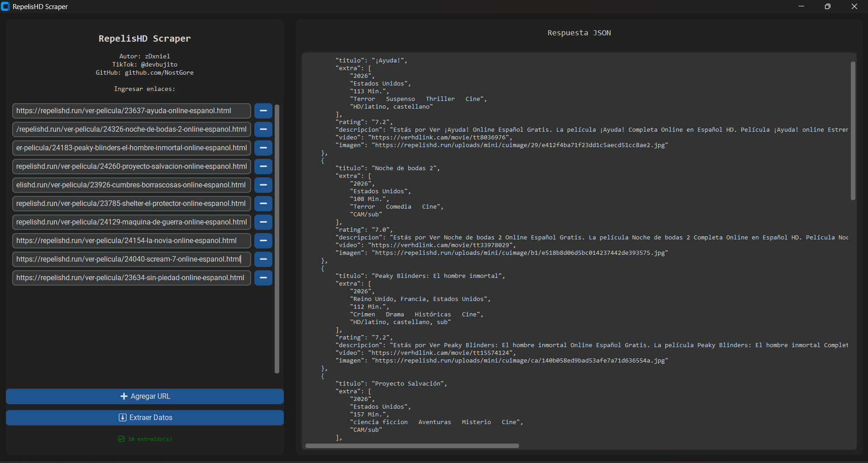Remove the noche-de-bodas-2 URL row
Image resolution: width=868 pixels, height=463 pixels.
tap(263, 129)
